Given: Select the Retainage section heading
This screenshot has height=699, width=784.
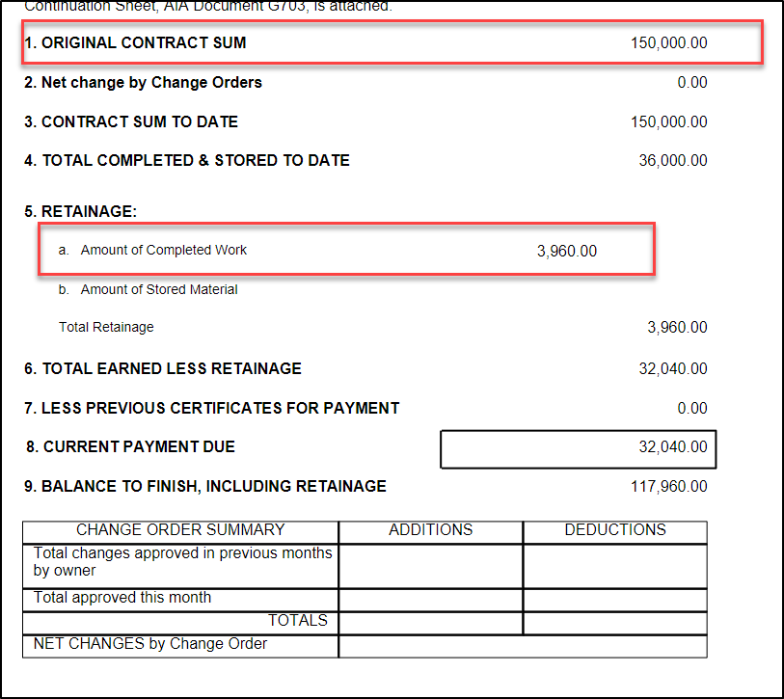Looking at the screenshot, I should [x=81, y=211].
